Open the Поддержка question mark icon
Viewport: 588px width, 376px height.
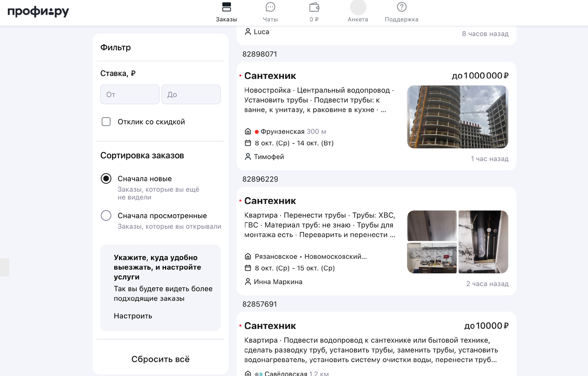click(402, 7)
